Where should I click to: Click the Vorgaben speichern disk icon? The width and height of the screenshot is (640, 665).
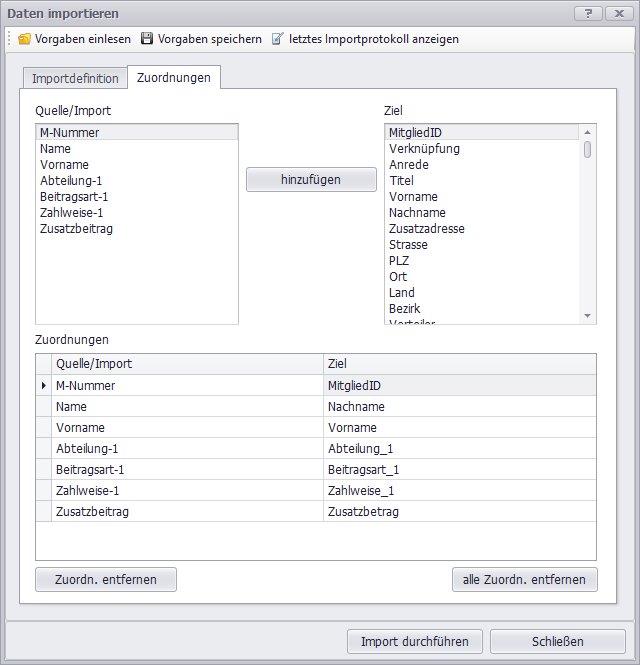[x=147, y=39]
